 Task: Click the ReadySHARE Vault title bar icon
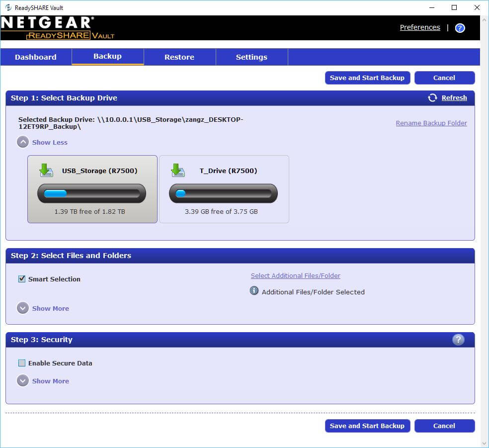pyautogui.click(x=8, y=7)
